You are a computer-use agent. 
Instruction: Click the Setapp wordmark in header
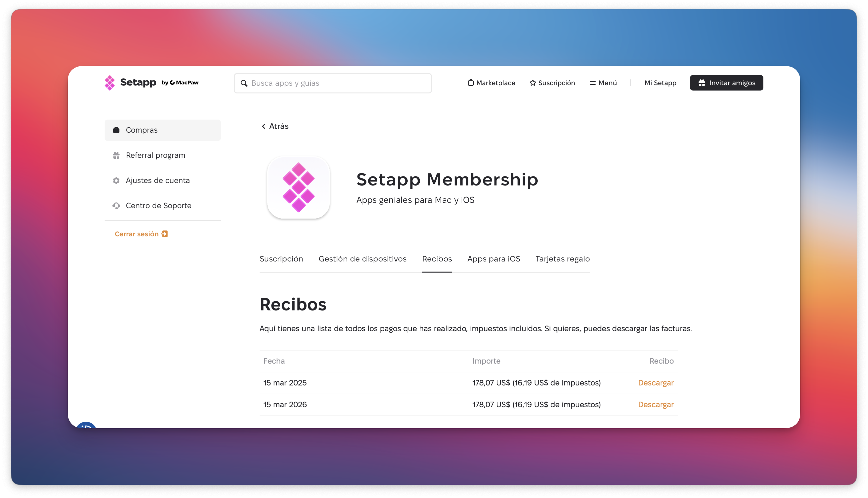(x=138, y=83)
